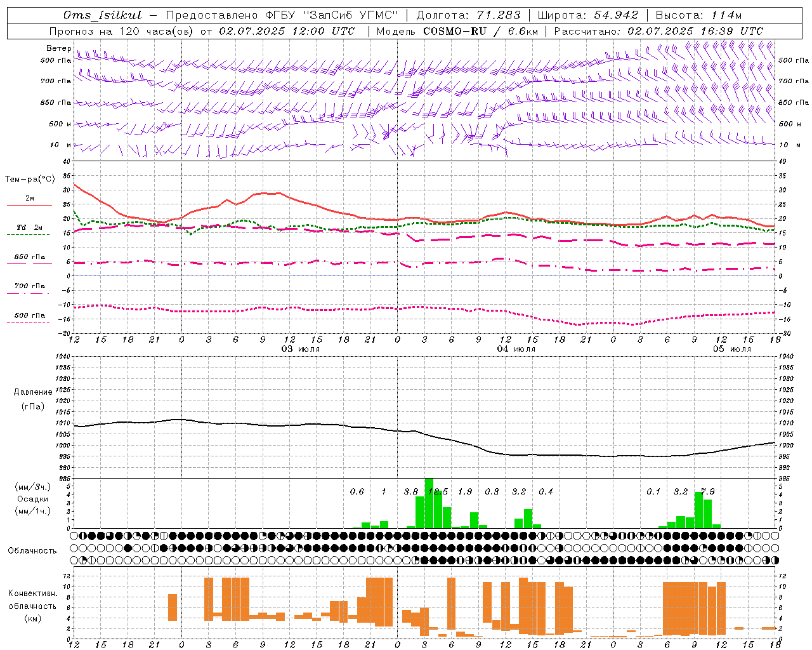This screenshot has height=650, width=812.
Task: Click the '(мм/3ч.)' precipitation unit label
Action: 33,487
